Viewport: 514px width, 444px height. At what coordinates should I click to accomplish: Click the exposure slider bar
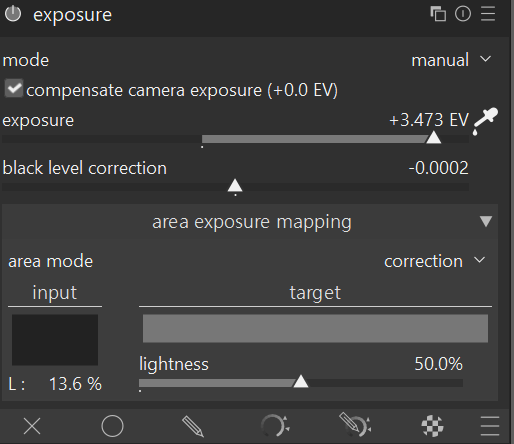tap(235, 139)
